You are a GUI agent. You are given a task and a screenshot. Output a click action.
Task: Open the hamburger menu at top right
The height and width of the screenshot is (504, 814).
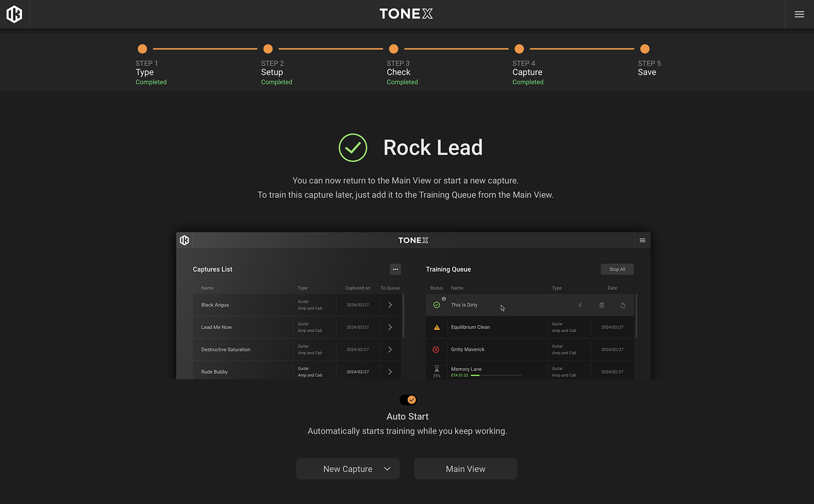click(x=799, y=14)
